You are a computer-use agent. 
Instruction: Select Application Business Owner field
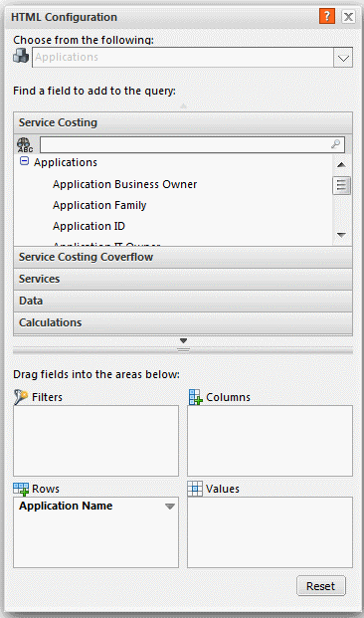125,184
